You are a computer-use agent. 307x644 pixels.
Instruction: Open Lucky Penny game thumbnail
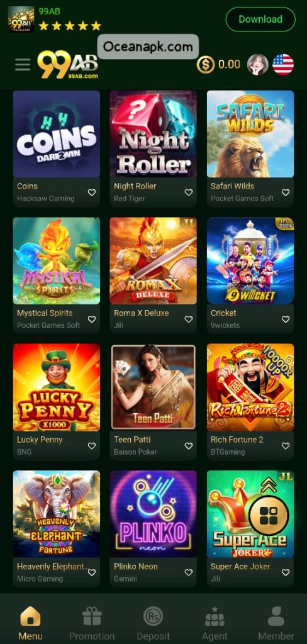click(x=56, y=387)
